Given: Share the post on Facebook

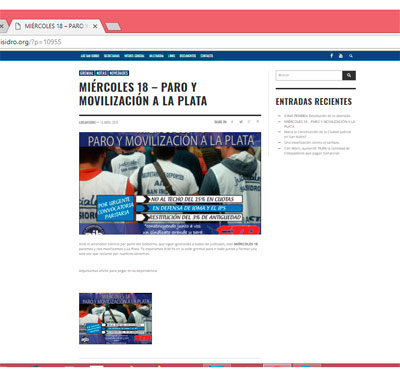Looking at the screenshot, I should click(232, 122).
